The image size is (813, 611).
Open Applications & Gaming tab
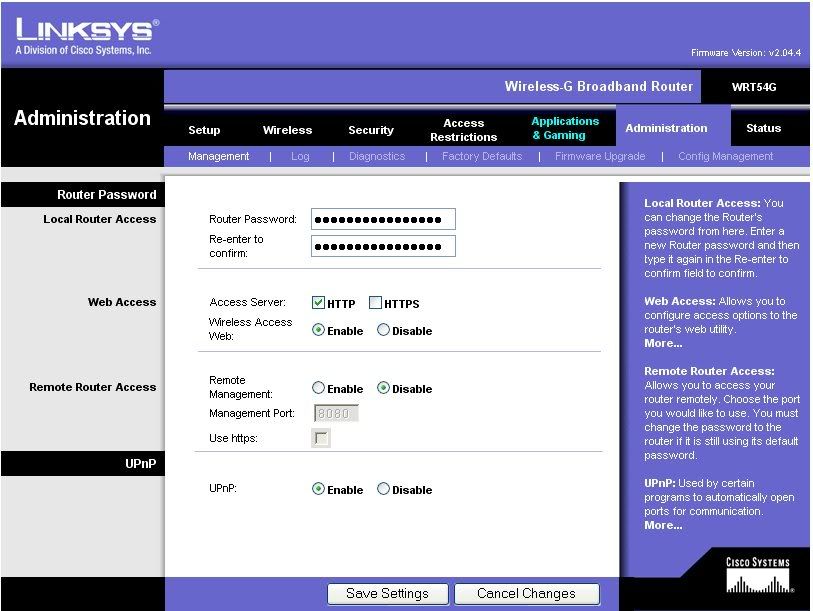pos(565,128)
